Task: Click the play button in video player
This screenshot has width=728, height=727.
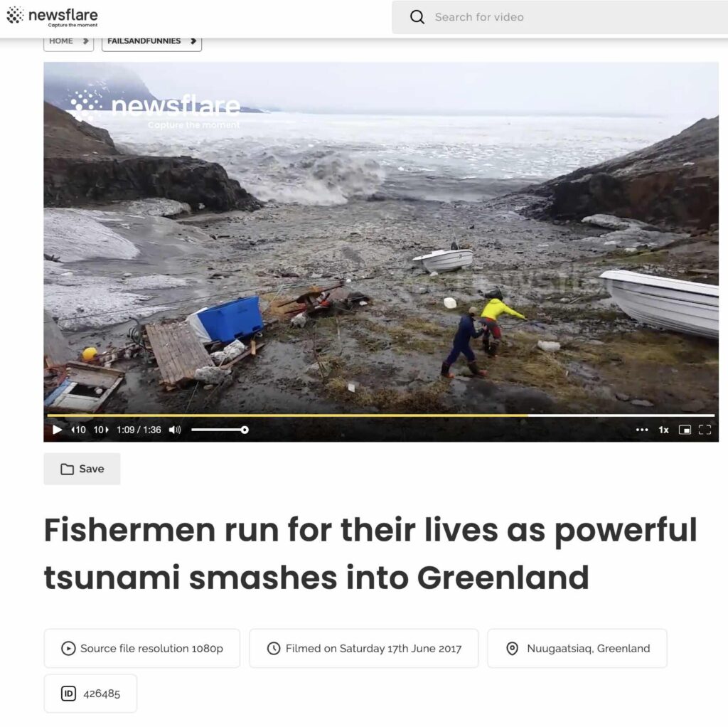Action: [57, 430]
